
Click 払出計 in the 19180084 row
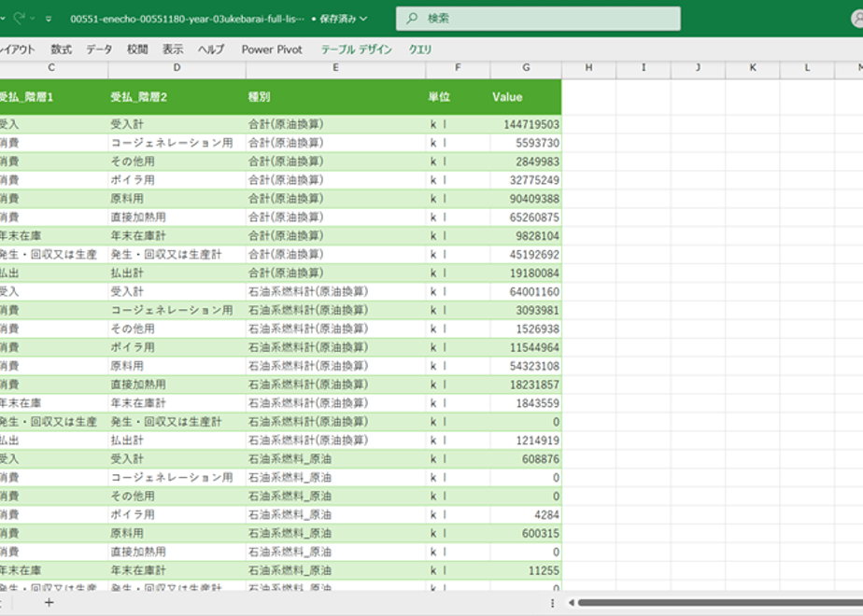127,273
